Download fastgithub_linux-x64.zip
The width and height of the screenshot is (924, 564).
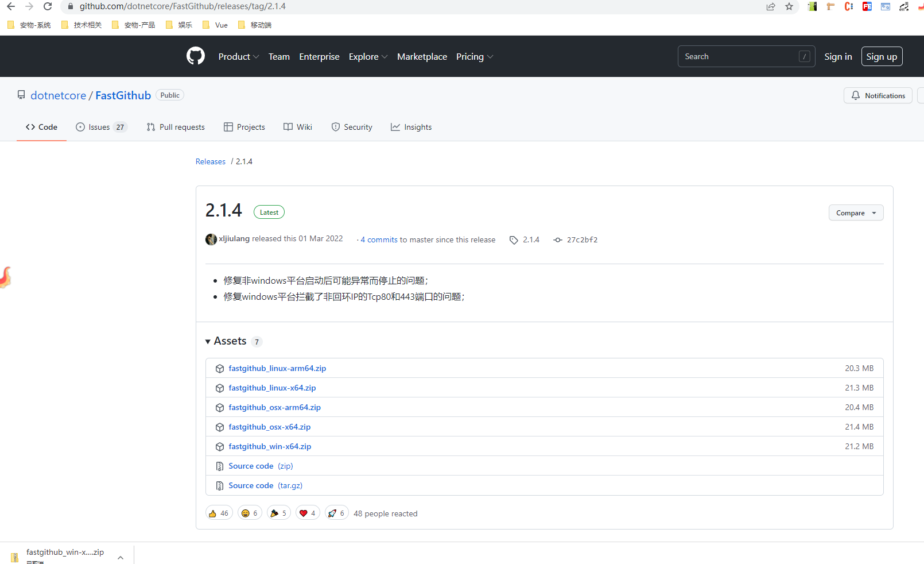(x=272, y=388)
